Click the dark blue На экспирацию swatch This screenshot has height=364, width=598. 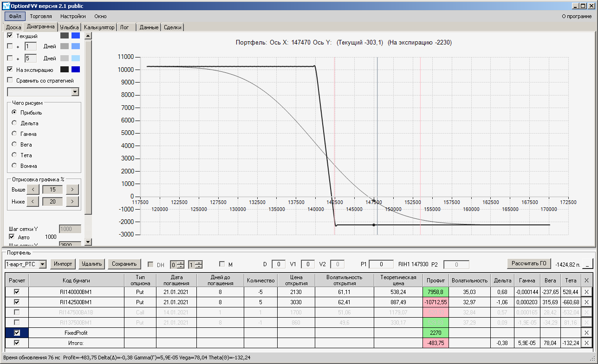(x=76, y=70)
